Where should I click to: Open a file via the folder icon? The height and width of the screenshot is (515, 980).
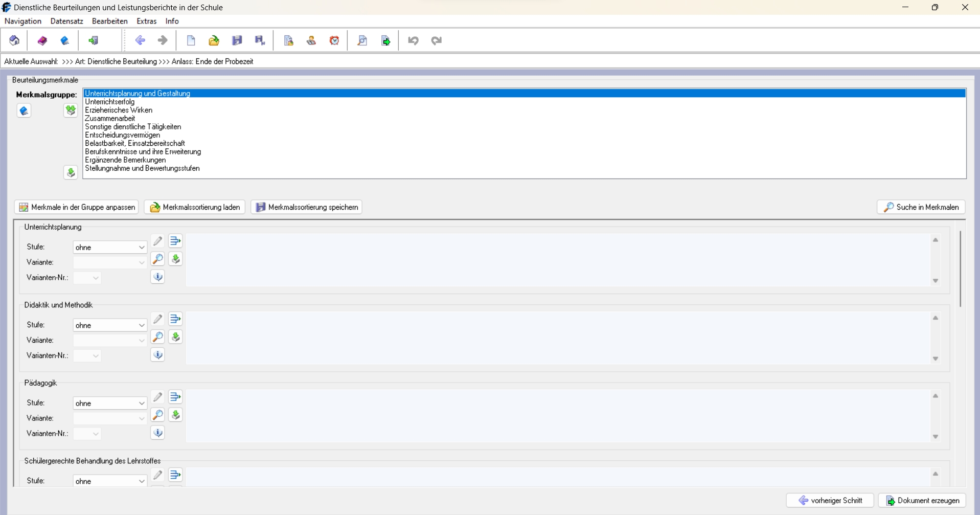(x=214, y=40)
